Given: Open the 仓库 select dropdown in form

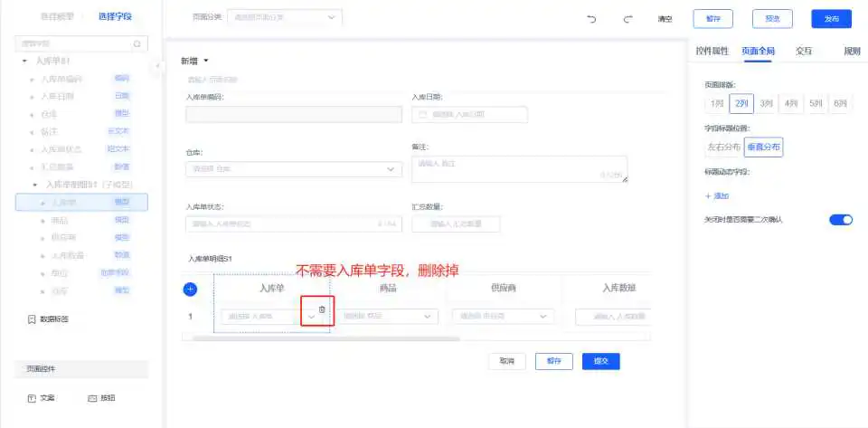Looking at the screenshot, I should point(294,169).
